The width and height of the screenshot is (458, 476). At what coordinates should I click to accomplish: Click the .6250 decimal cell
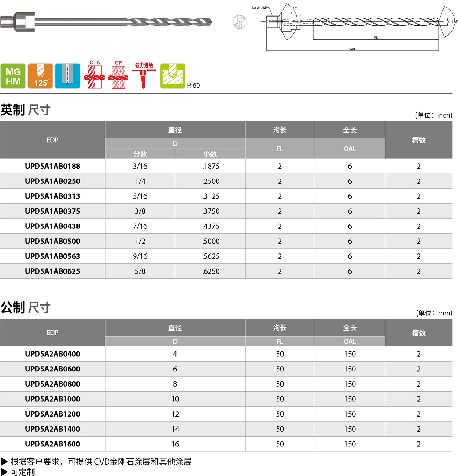click(x=211, y=271)
